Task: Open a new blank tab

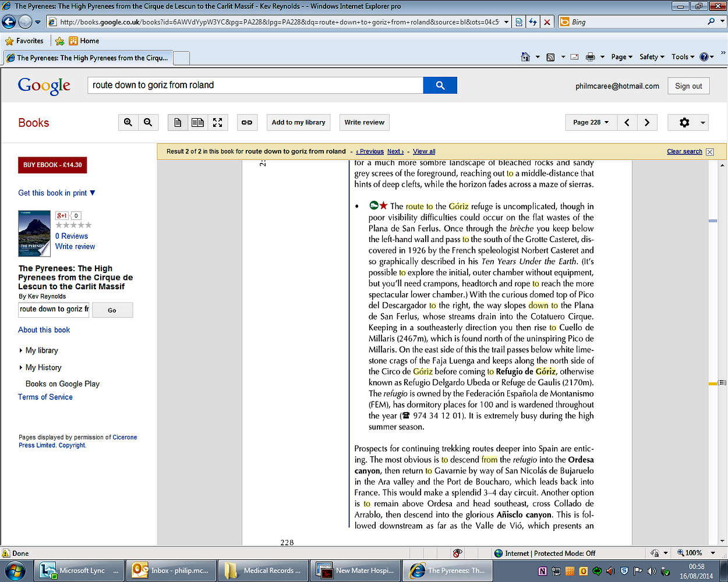Action: (x=181, y=58)
